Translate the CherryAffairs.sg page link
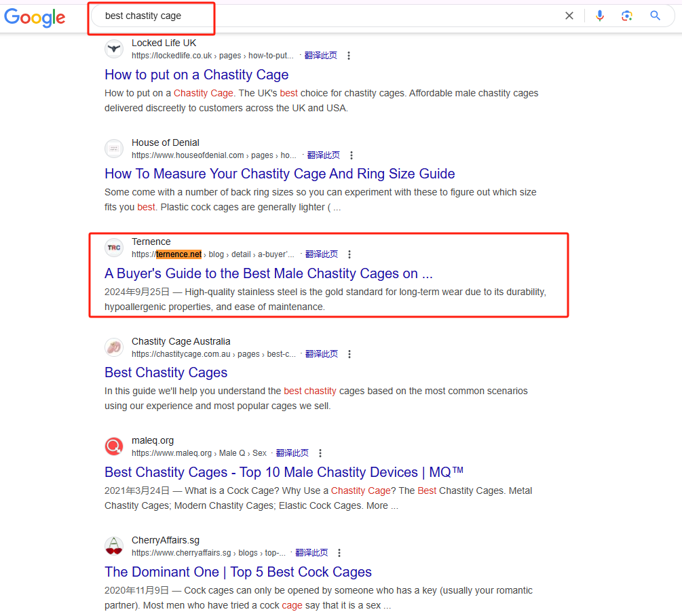Image resolution: width=682 pixels, height=616 pixels. point(311,552)
